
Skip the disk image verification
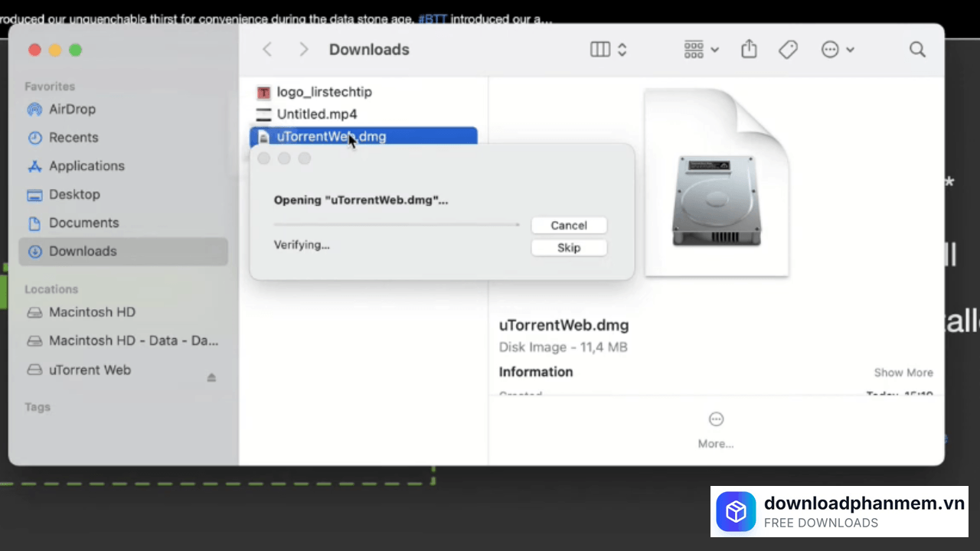pos(568,248)
